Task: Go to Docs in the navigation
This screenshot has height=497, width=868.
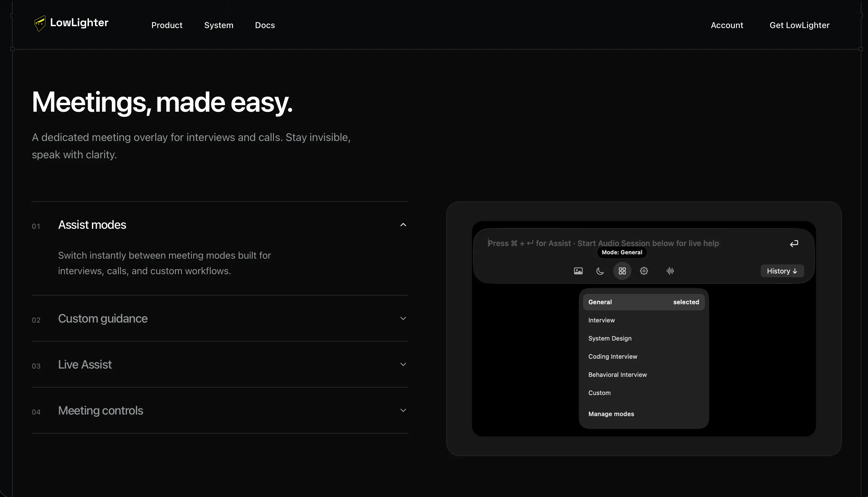Action: point(265,25)
